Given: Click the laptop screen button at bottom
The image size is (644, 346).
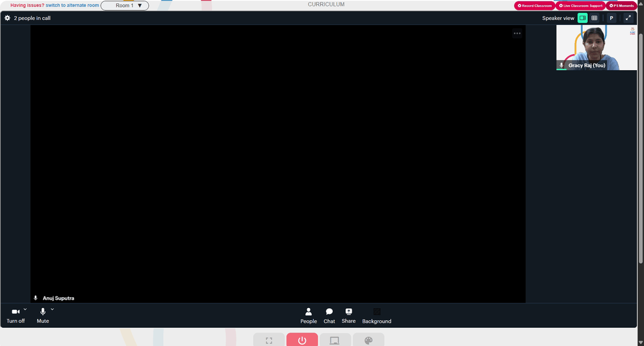Looking at the screenshot, I should tap(335, 340).
